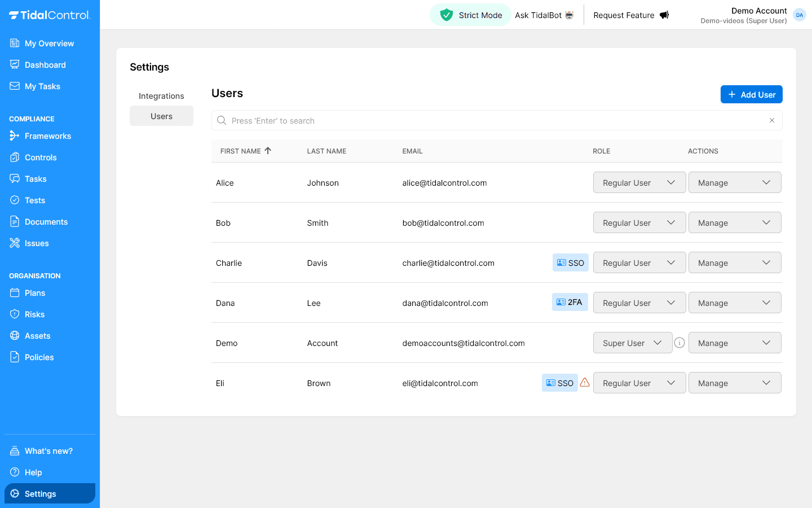The image size is (812, 508).
Task: Clear the user search field
Action: (772, 120)
